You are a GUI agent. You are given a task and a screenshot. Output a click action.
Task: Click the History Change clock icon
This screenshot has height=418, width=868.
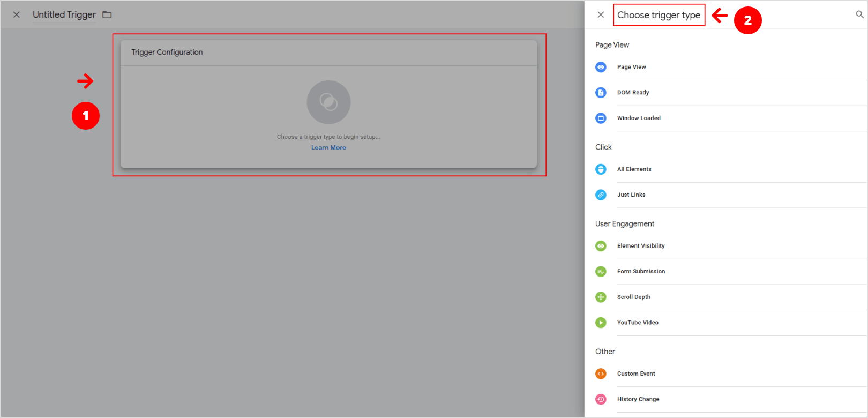click(601, 399)
